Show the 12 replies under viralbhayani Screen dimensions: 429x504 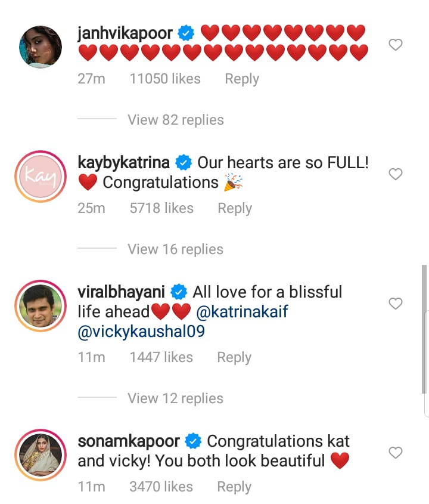click(x=175, y=398)
